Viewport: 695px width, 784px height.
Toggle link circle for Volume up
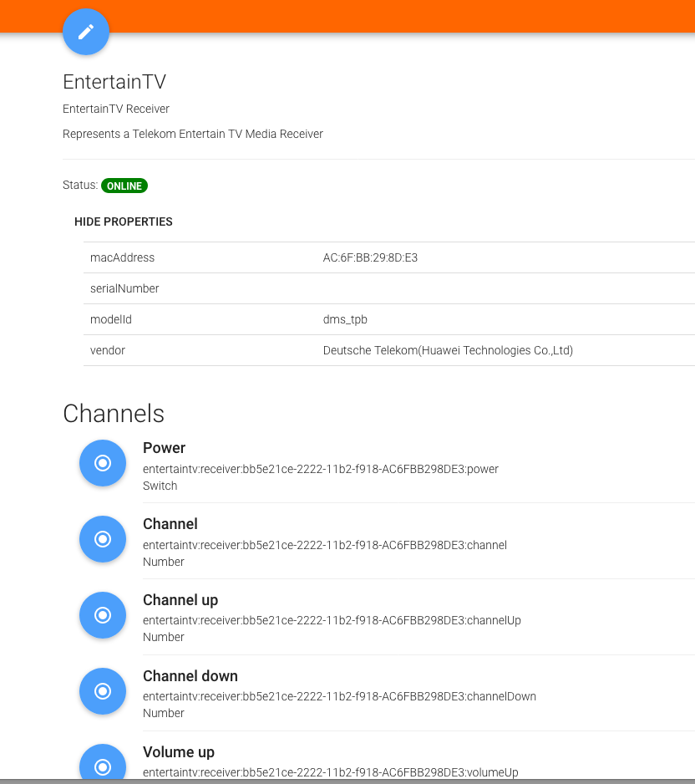tap(103, 762)
